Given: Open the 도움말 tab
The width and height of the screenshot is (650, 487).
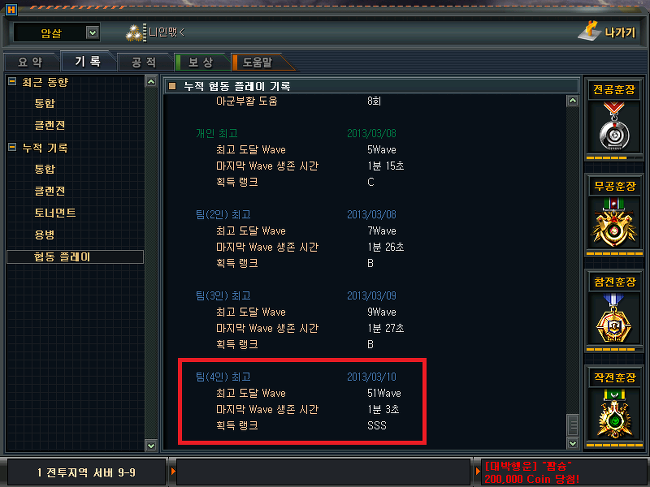Looking at the screenshot, I should (x=258, y=62).
